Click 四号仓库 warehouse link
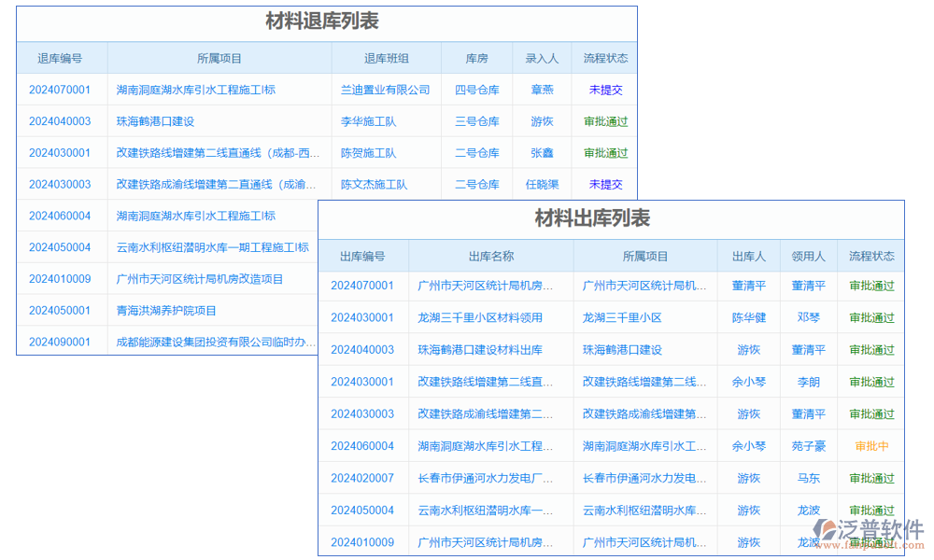This screenshot has width=934, height=560. 477,90
